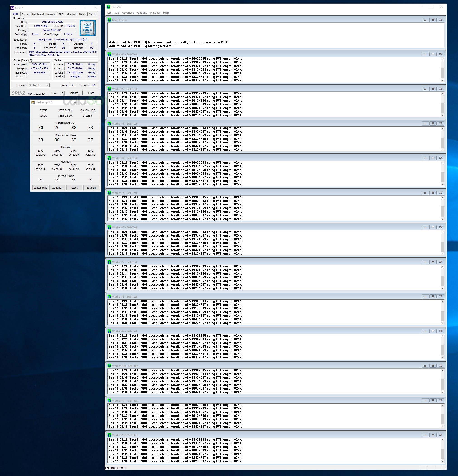Click the Worker #2 window icon

[109, 89]
